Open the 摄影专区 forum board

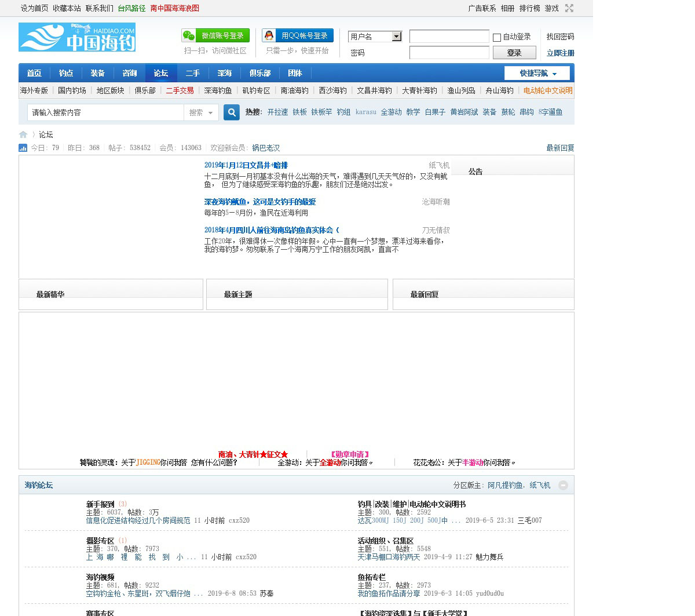tap(100, 541)
